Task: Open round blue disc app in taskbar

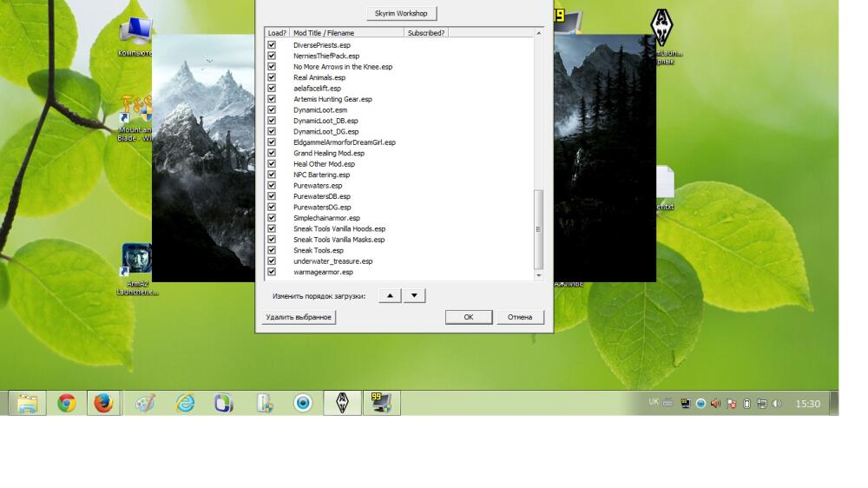Action: (303, 403)
